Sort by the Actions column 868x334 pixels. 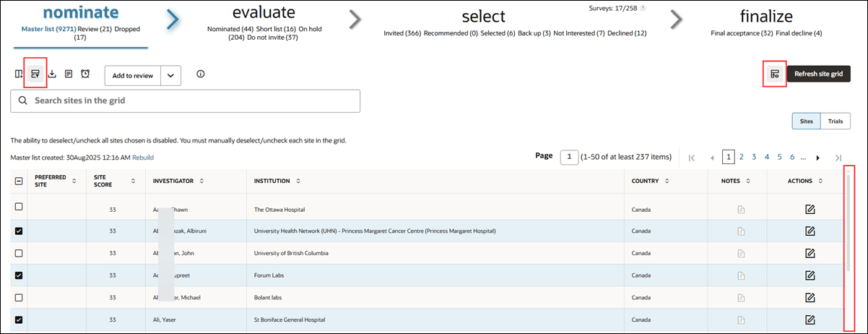coord(822,181)
